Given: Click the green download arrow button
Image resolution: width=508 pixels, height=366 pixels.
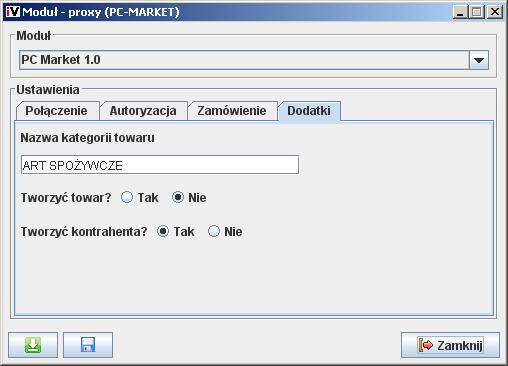Looking at the screenshot, I should click(33, 345).
